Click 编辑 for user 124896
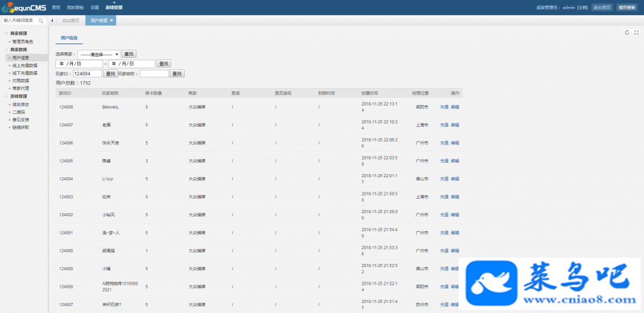This screenshot has width=644, height=313. tap(455, 143)
